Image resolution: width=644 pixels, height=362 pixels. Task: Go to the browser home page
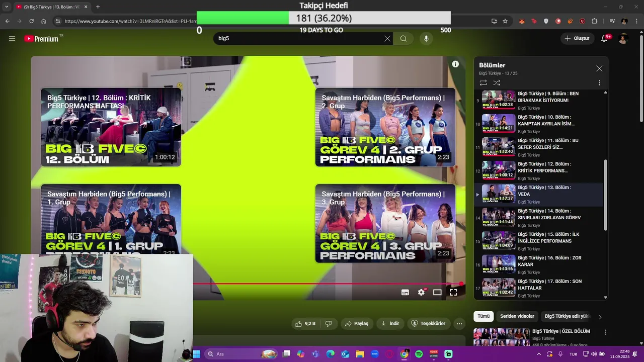coord(44,21)
